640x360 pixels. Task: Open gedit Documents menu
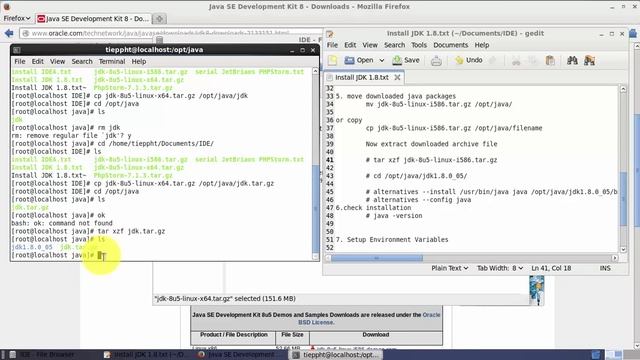(451, 45)
